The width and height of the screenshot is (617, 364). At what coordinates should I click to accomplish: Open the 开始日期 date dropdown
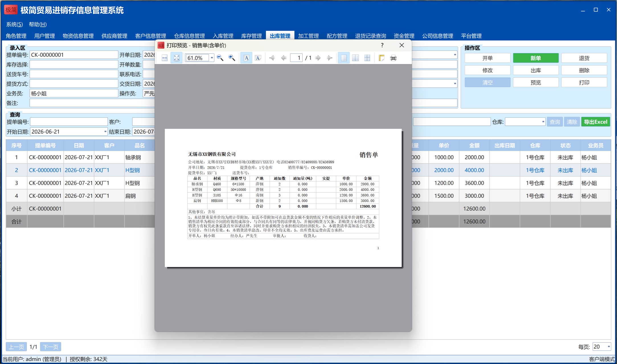(105, 132)
